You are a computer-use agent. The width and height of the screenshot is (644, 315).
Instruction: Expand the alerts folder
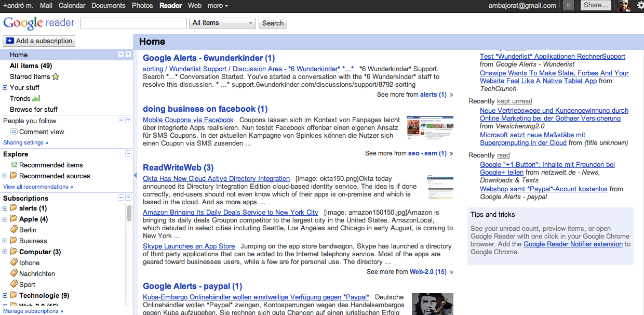pyautogui.click(x=5, y=208)
